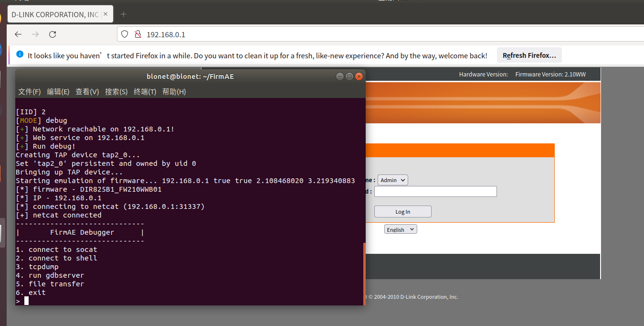Screen dimensions: 644x326
Task: Click the 'FirmAE Debugger' heading text
Action: coord(82,232)
